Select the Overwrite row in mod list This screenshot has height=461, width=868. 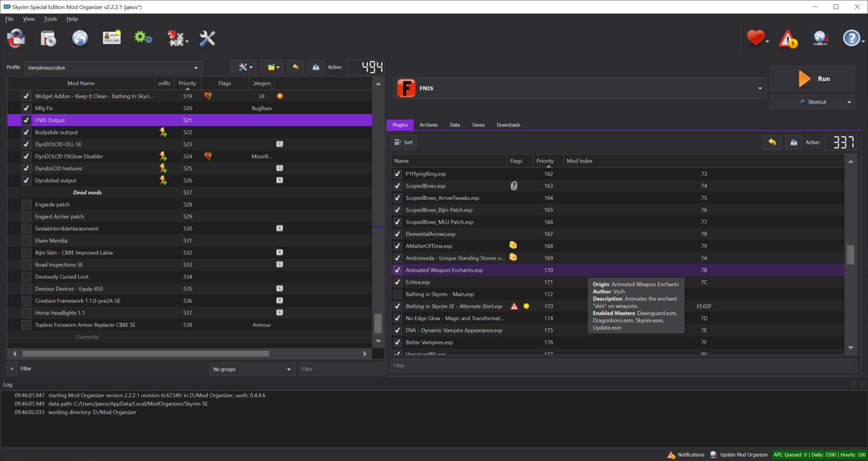coord(189,337)
